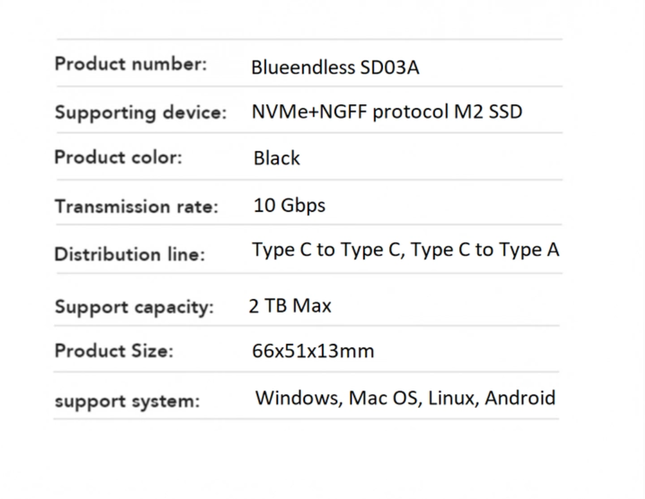Select the NVMe+NGFF protocol M2 SSD text
Screen dimensions: 645x499
(387, 112)
